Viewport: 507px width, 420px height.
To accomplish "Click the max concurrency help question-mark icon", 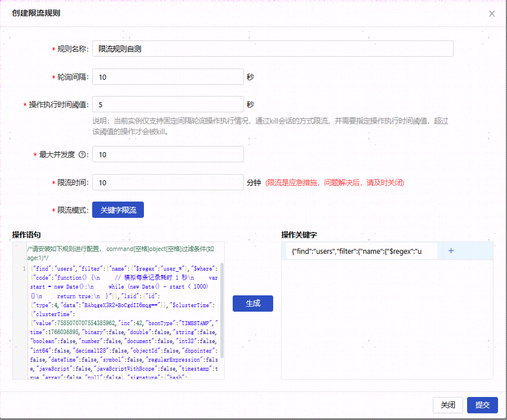I will tap(83, 155).
